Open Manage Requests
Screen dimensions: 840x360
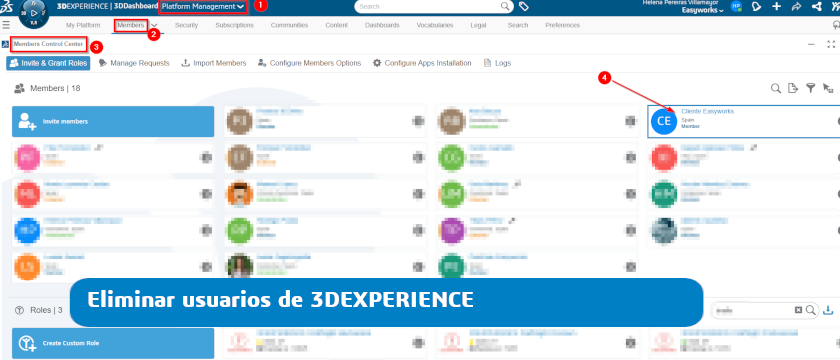(134, 63)
